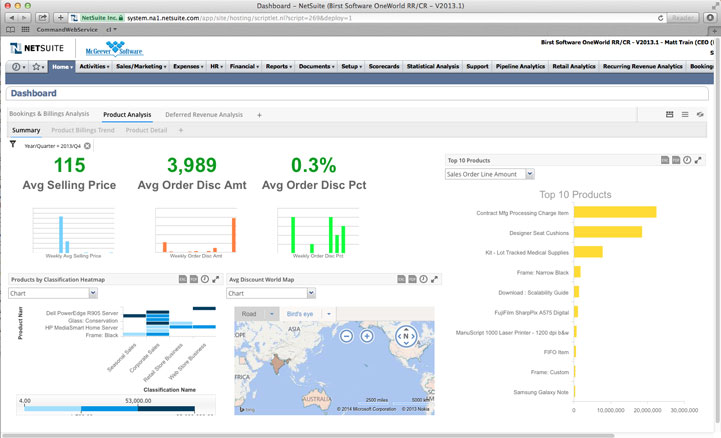The width and height of the screenshot is (721, 438).
Task: Switch to Deferred Revenue Analysis tab
Action: point(204,115)
